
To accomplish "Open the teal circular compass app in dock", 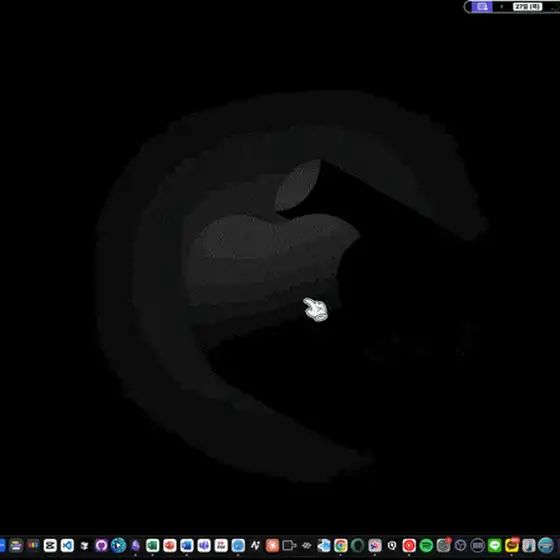I will point(119,545).
